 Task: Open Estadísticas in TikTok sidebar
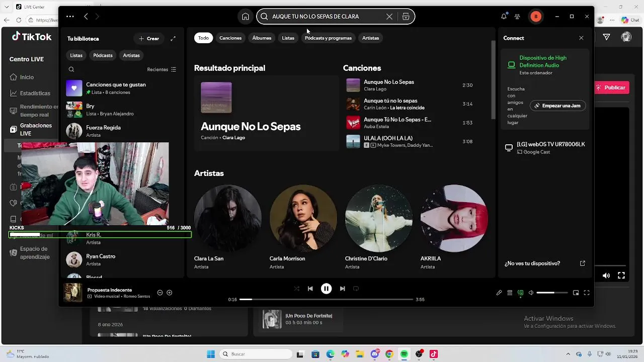tap(35, 94)
